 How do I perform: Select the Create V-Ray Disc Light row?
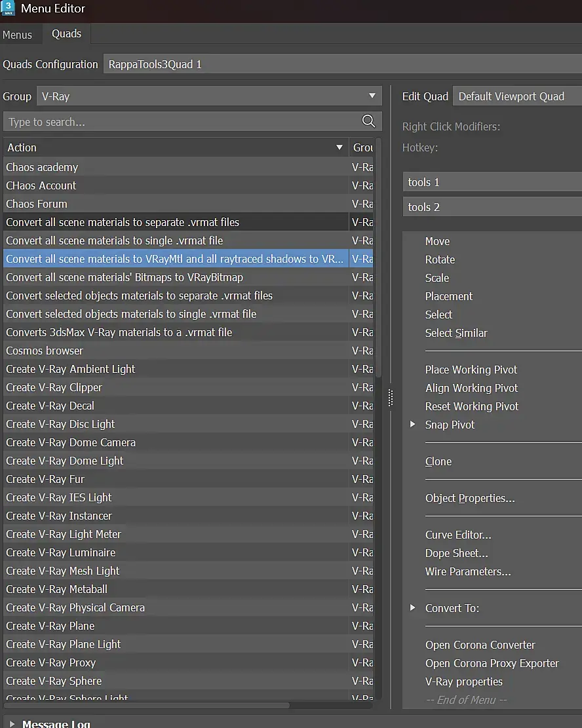pos(189,424)
